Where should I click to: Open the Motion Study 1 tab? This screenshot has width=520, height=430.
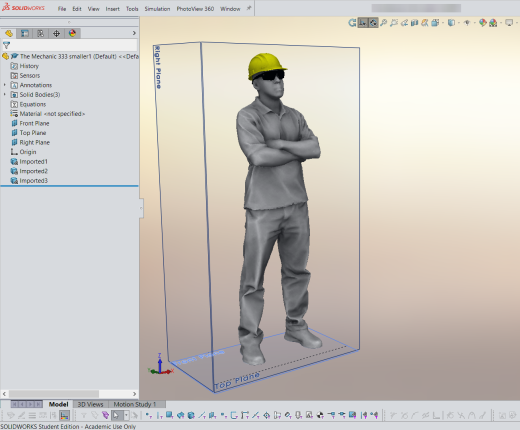(135, 404)
